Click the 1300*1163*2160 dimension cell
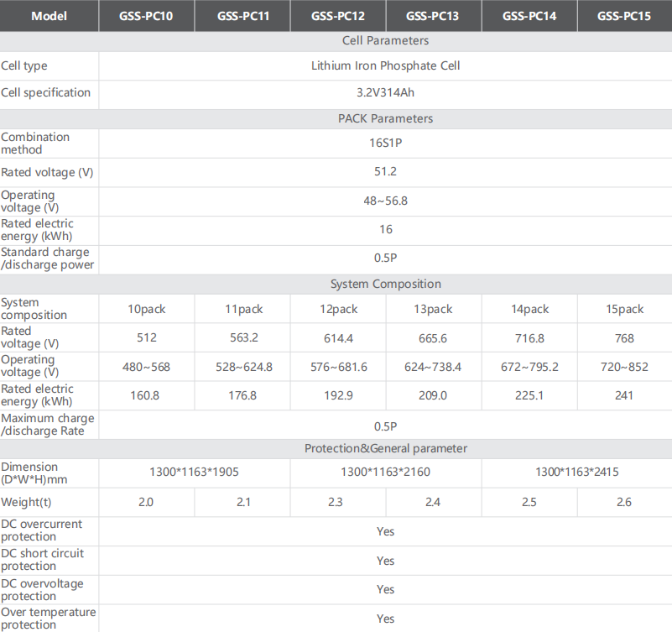Image resolution: width=672 pixels, height=632 pixels. tap(385, 472)
